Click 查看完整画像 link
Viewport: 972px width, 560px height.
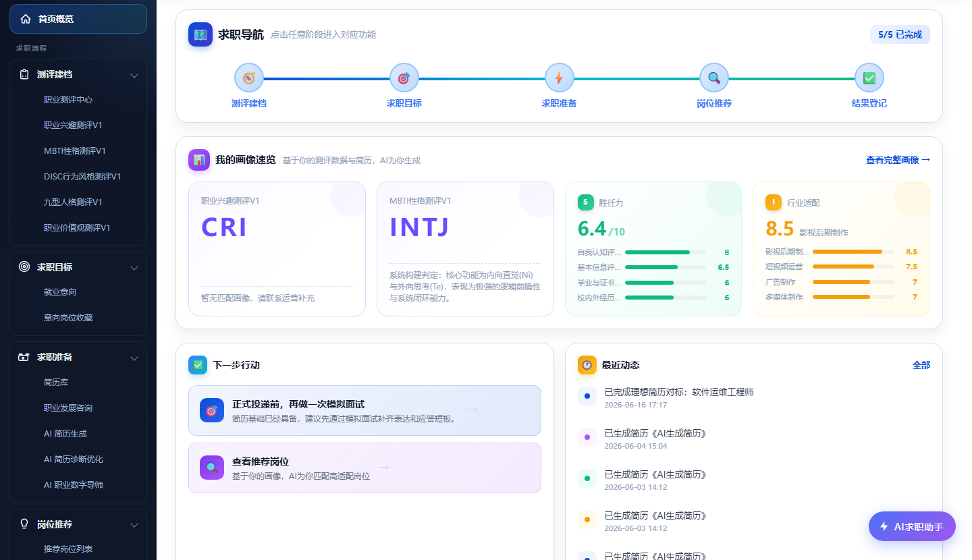[x=898, y=160]
